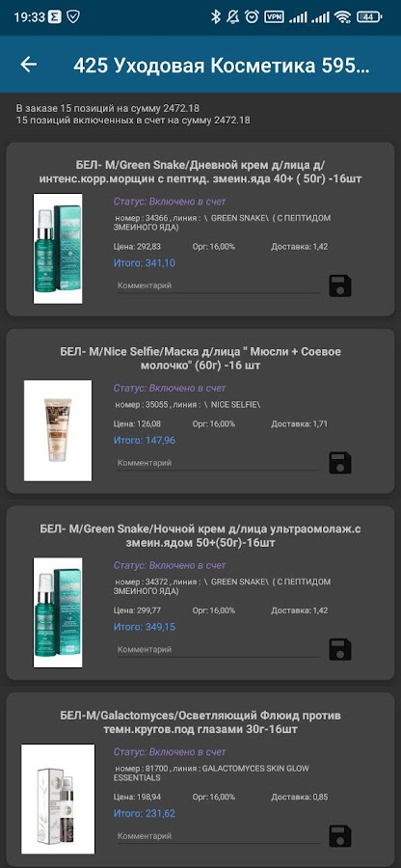Save comment for Galactomyces fluid item
Image resolution: width=401 pixels, height=868 pixels.
coord(340,836)
